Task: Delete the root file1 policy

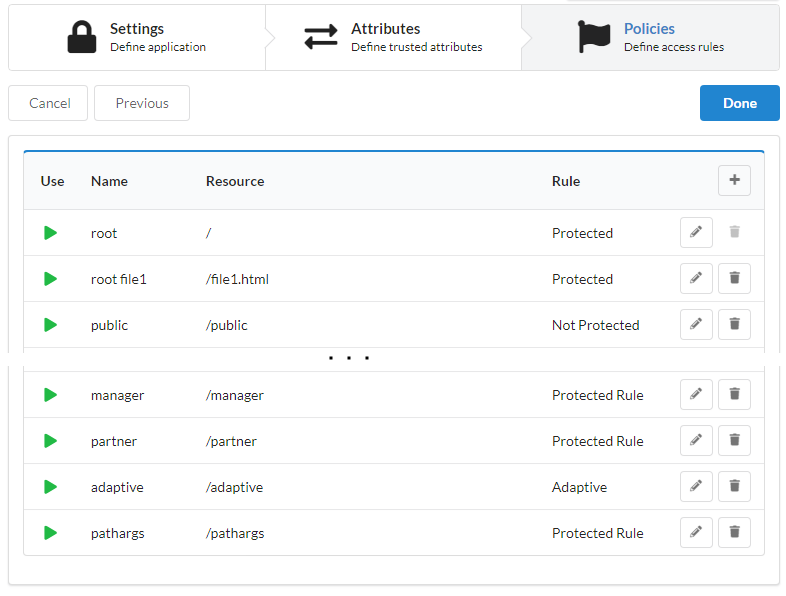Action: pos(734,278)
